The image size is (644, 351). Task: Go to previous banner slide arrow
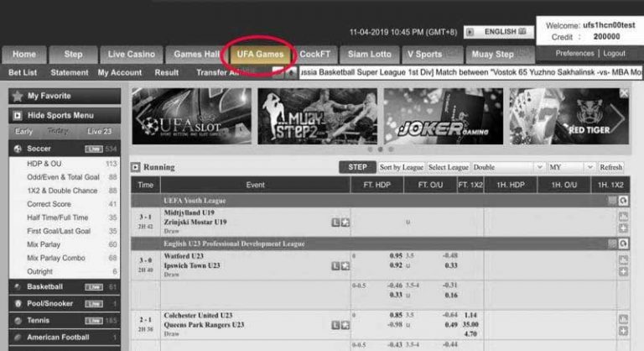coord(141,117)
